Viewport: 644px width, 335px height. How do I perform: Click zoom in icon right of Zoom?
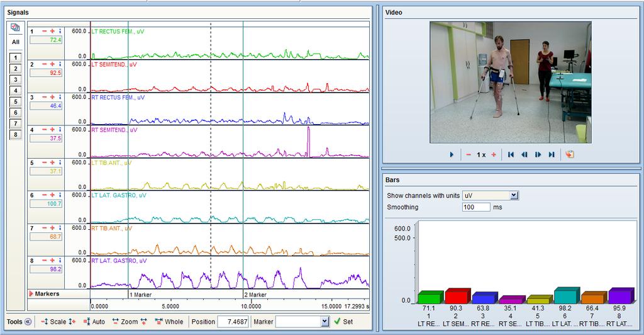click(144, 322)
